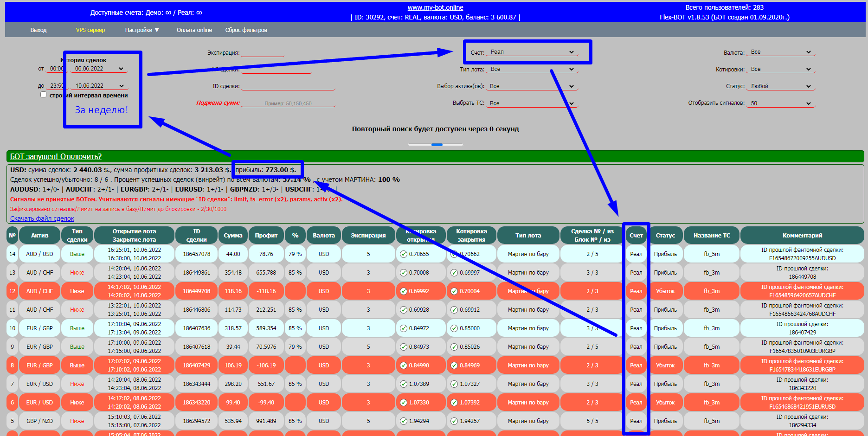Click the № сделки input field

[276, 69]
